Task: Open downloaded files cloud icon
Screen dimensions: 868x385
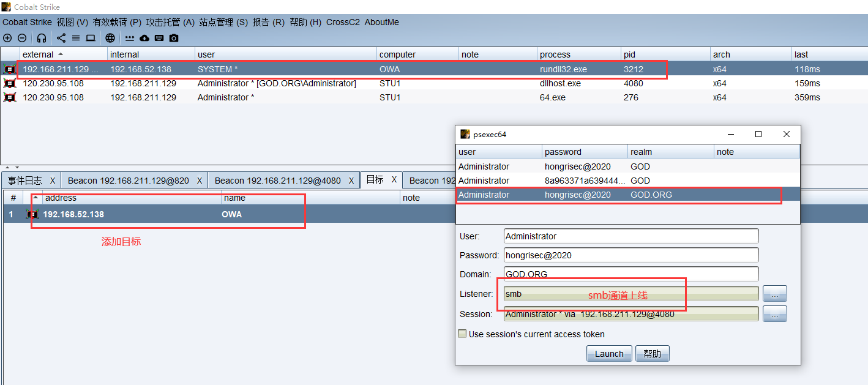Action: [x=144, y=38]
